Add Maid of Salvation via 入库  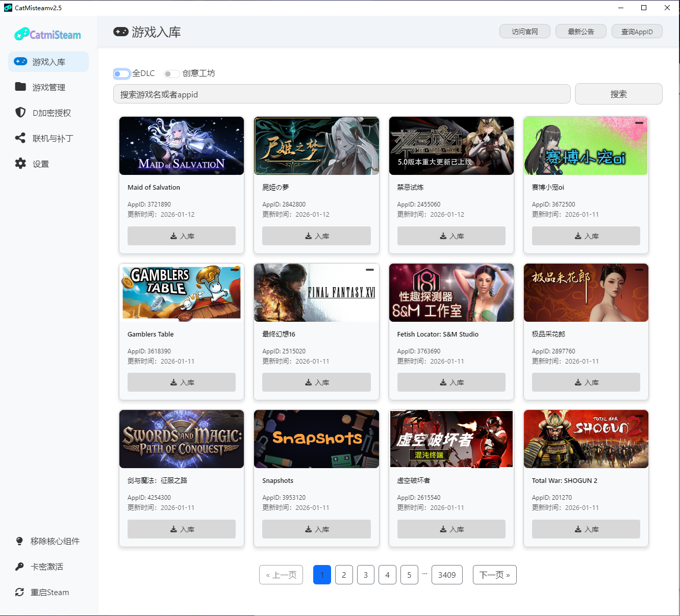tap(182, 236)
